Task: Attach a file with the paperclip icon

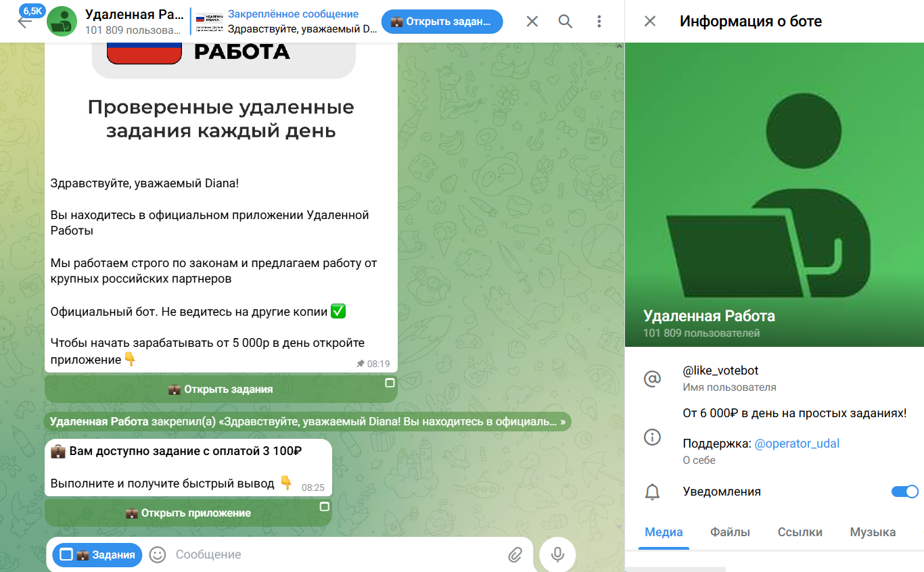Action: pyautogui.click(x=515, y=555)
